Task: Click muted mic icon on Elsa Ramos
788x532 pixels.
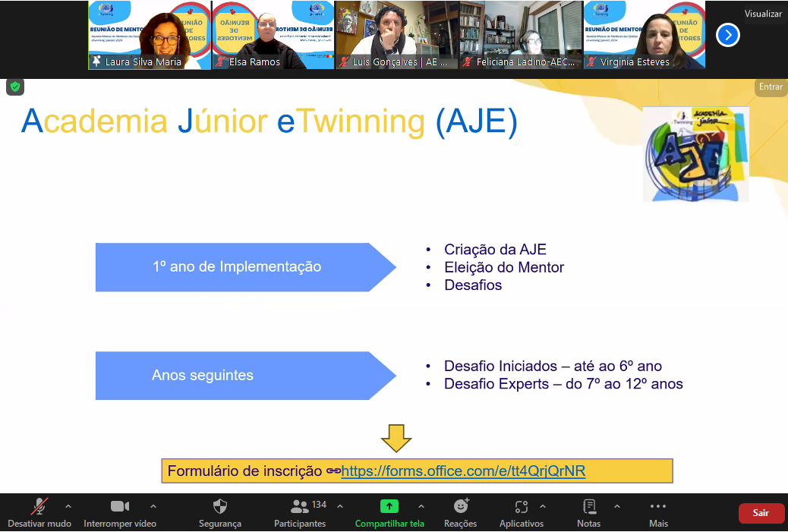Action: [x=220, y=61]
